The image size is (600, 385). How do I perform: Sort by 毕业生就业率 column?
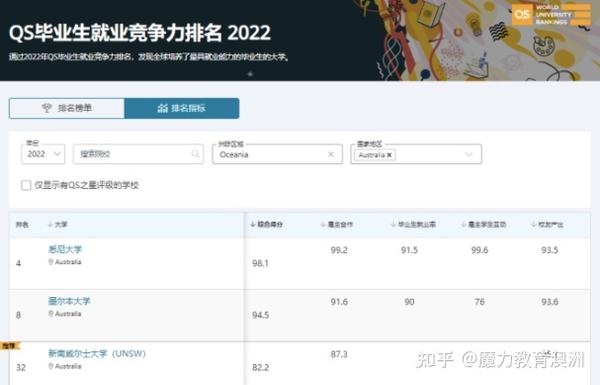click(413, 224)
